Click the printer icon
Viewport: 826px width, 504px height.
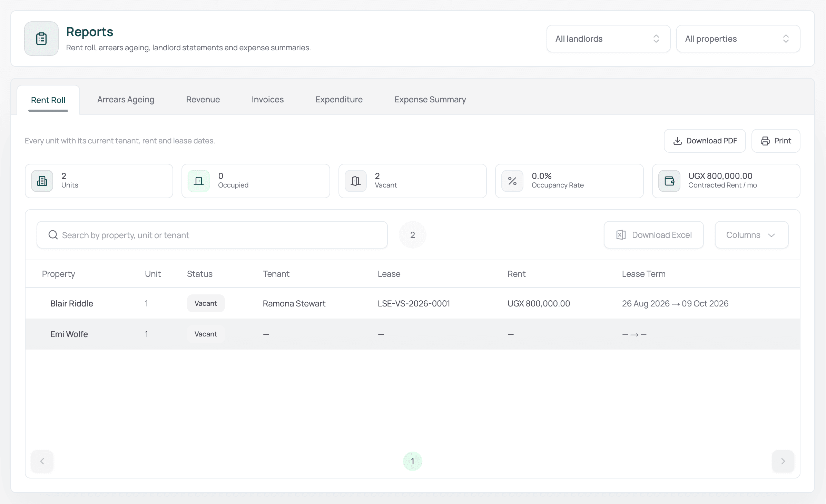pyautogui.click(x=765, y=141)
